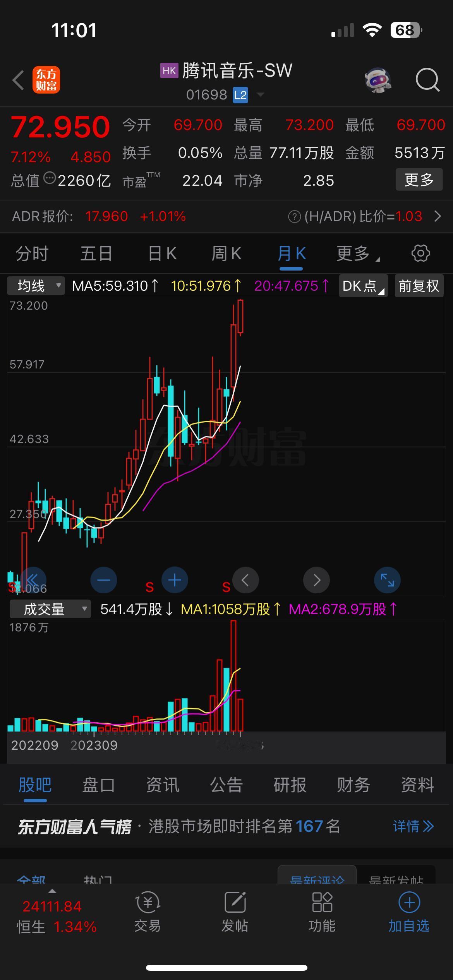
Task: Open DK点 options dropdown
Action: click(x=363, y=286)
